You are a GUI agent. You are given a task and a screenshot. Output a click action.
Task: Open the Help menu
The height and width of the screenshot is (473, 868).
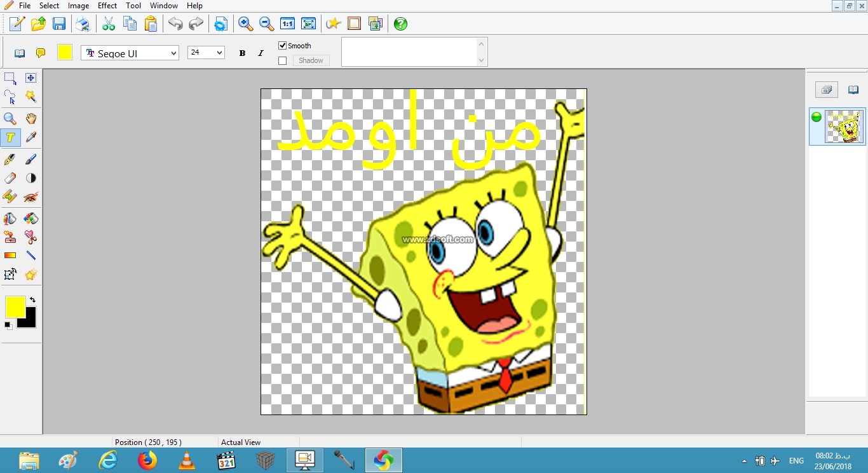click(x=194, y=6)
